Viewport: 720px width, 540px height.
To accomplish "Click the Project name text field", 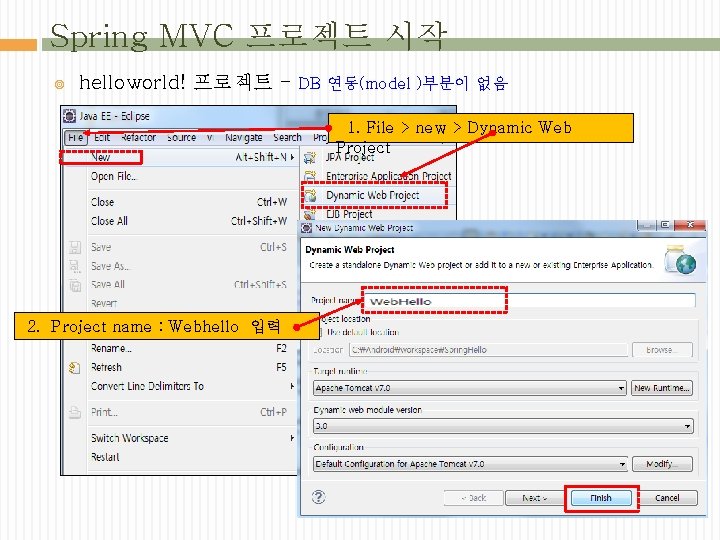I will point(529,301).
